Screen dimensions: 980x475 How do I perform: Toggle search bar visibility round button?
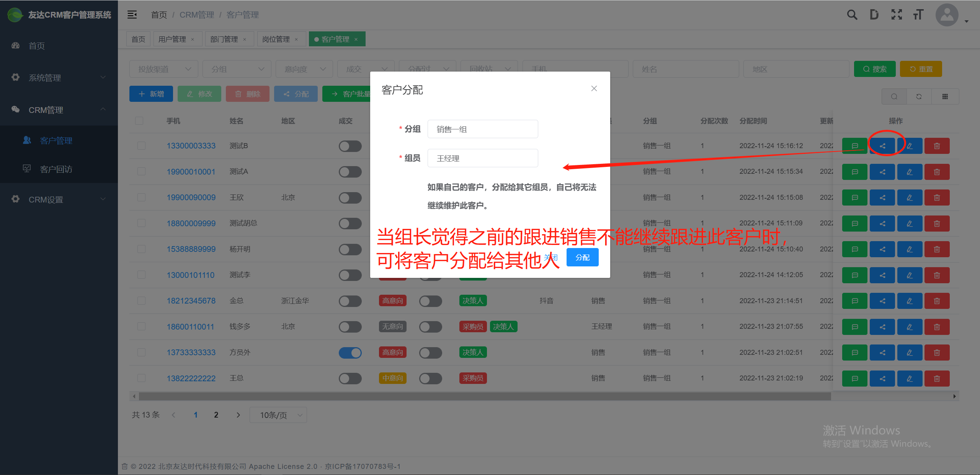pyautogui.click(x=894, y=96)
